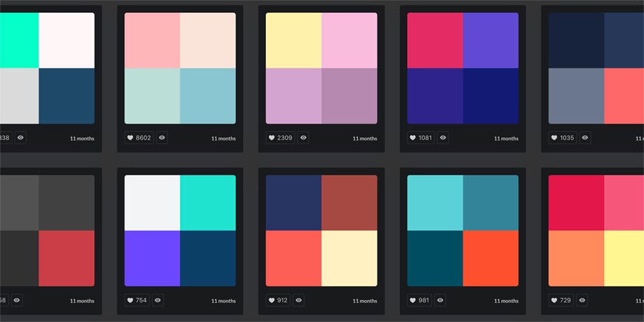Select the crimson swatch in the 729 palette
644x322 pixels.
click(576, 203)
